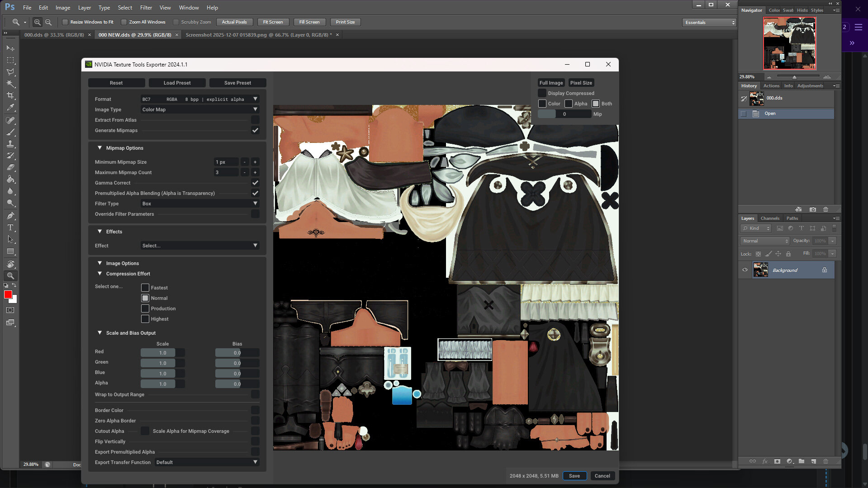
Task: Click the Minimum Mipmap Size field
Action: point(226,162)
